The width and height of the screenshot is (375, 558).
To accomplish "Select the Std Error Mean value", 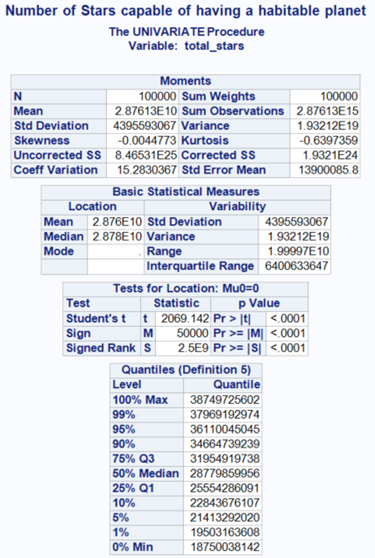I will [325, 170].
